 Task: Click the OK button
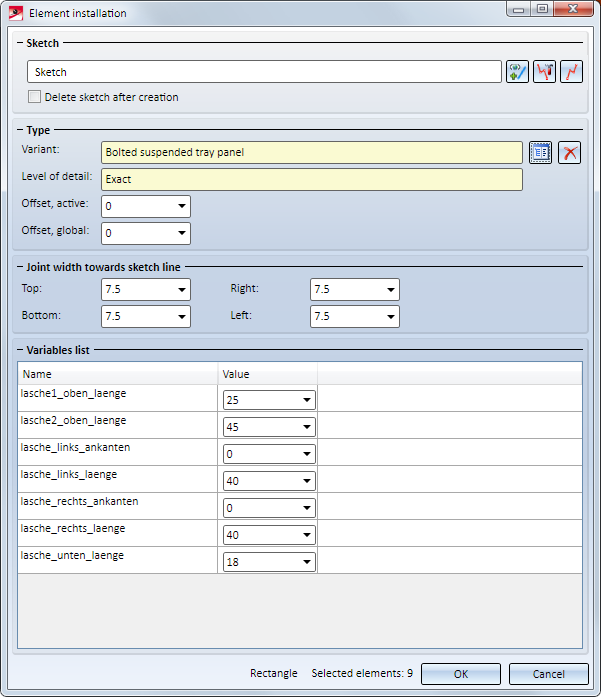(460, 674)
